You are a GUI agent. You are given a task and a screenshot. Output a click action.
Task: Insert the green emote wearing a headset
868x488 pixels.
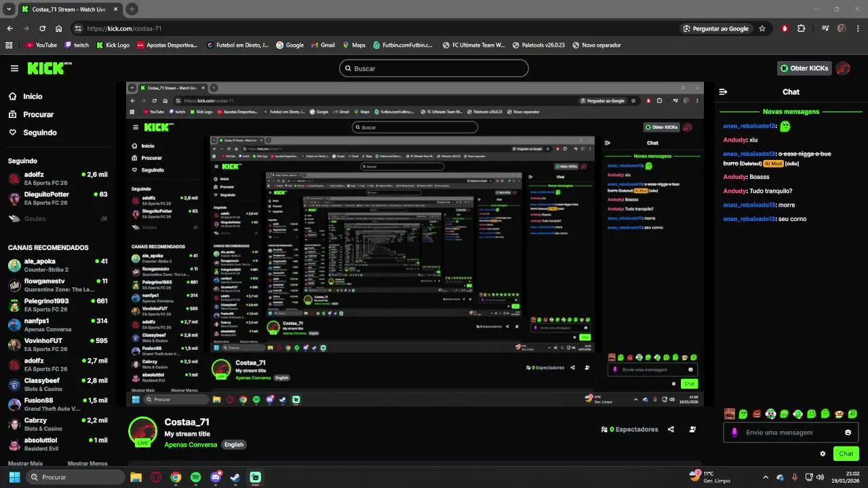click(798, 413)
